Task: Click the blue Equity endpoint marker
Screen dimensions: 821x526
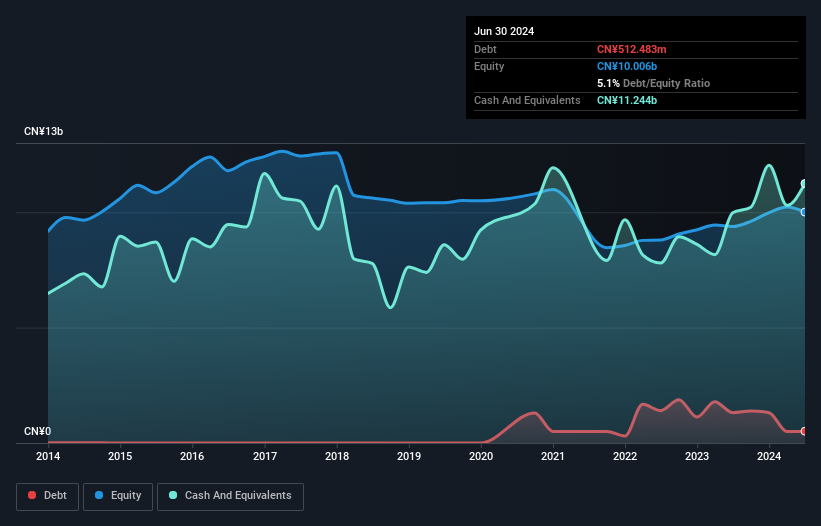Action: coord(804,212)
